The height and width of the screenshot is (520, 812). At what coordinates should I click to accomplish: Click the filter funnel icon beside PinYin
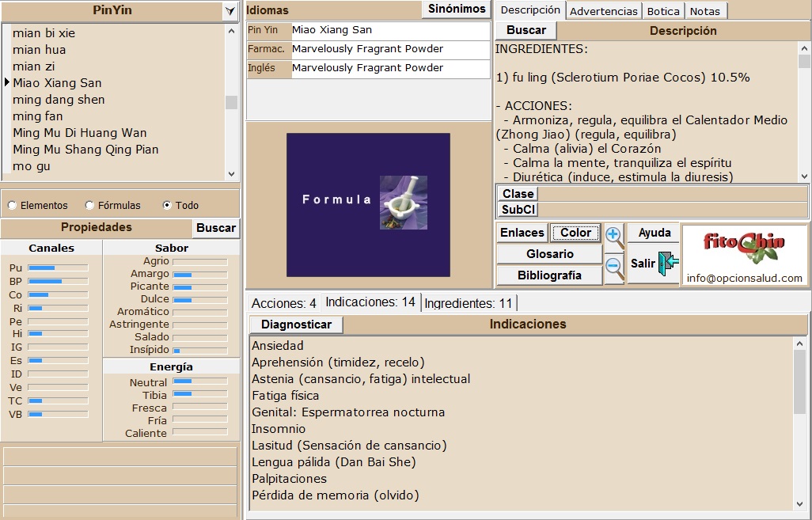(x=230, y=11)
